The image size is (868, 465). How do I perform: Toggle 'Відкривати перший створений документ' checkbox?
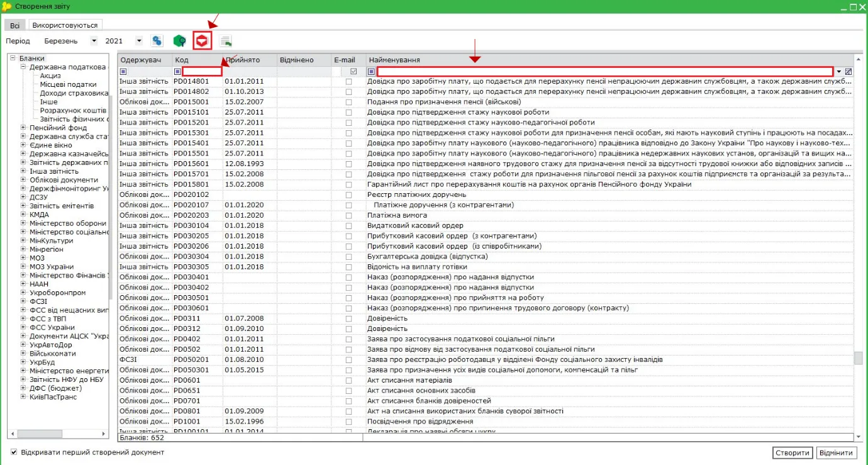point(14,452)
